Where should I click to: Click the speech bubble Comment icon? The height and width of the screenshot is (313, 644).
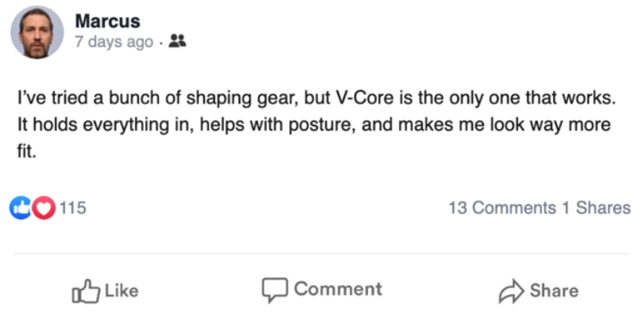point(274,290)
